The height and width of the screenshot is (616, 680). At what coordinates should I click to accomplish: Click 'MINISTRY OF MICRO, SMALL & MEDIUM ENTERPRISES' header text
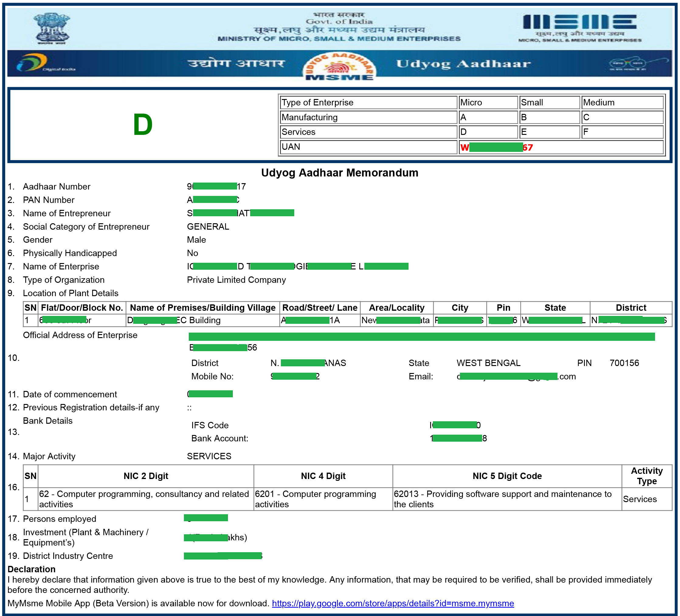point(339,39)
